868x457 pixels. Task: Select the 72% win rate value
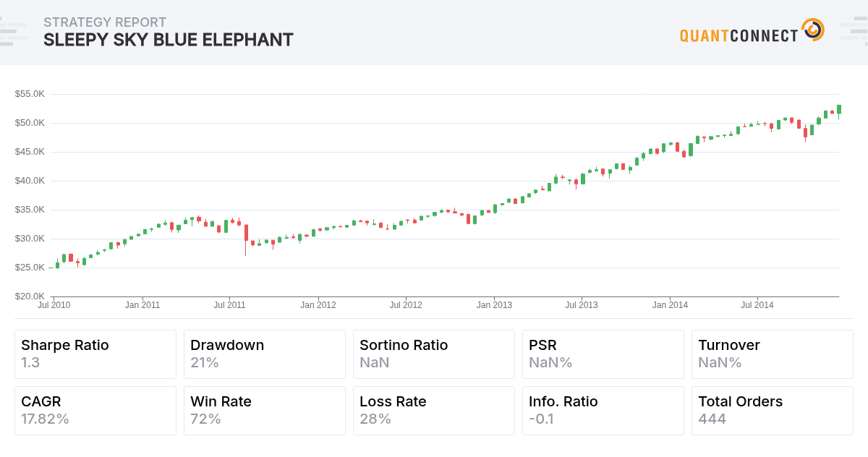(205, 419)
